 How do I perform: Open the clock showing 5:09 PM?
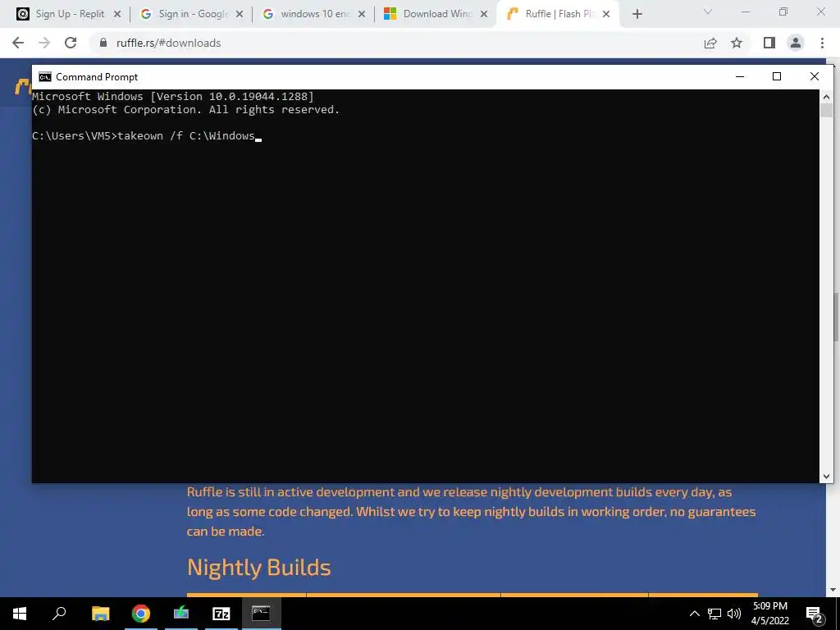[x=770, y=614]
